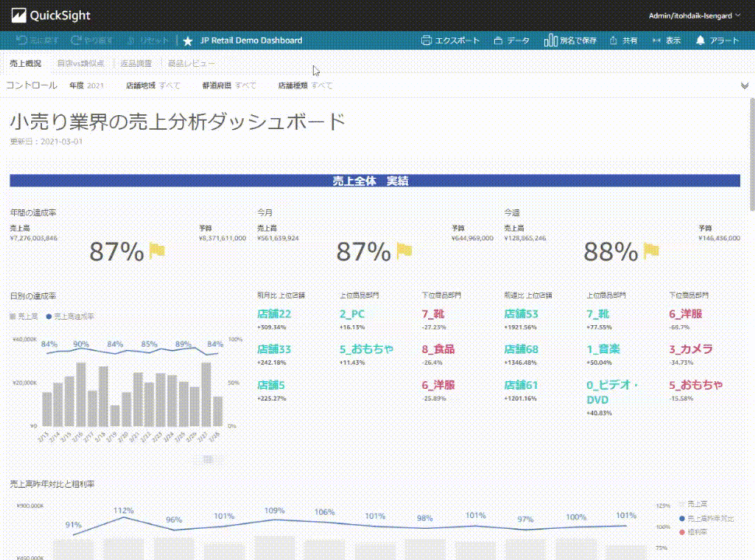Click エクスポート button label

pos(457,40)
